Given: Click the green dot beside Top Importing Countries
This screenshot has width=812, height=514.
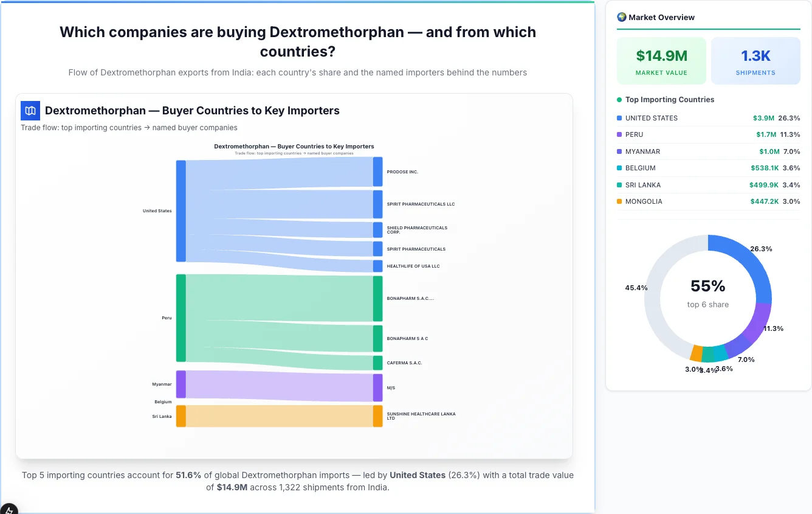Looking at the screenshot, I should point(618,100).
